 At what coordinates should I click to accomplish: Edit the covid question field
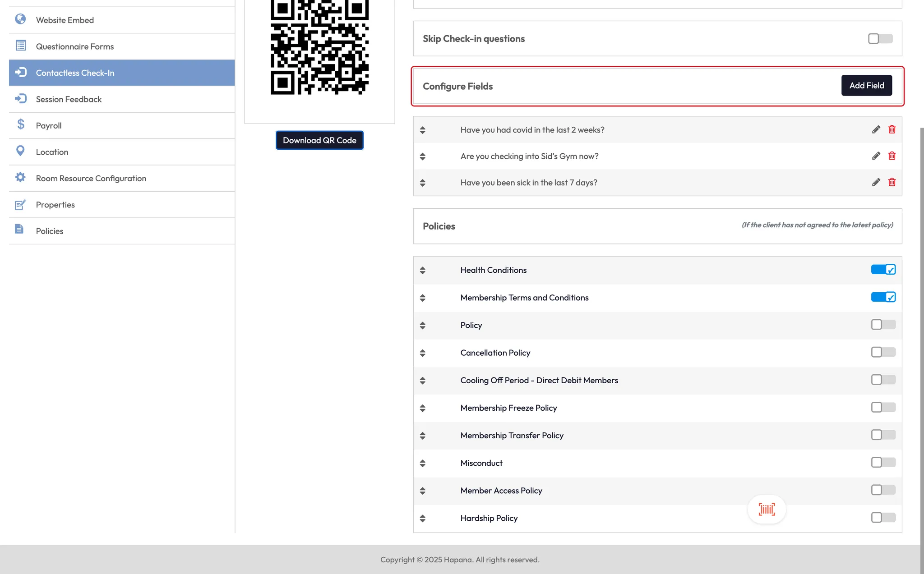point(876,130)
